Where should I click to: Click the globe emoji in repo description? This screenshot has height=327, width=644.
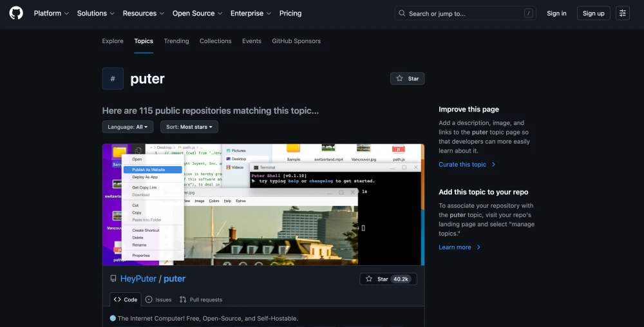pos(113,318)
